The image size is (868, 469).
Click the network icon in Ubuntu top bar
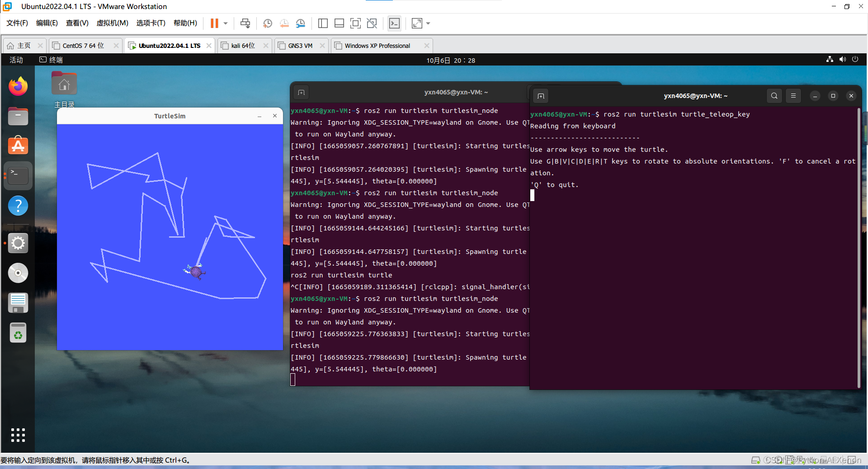[x=830, y=60]
